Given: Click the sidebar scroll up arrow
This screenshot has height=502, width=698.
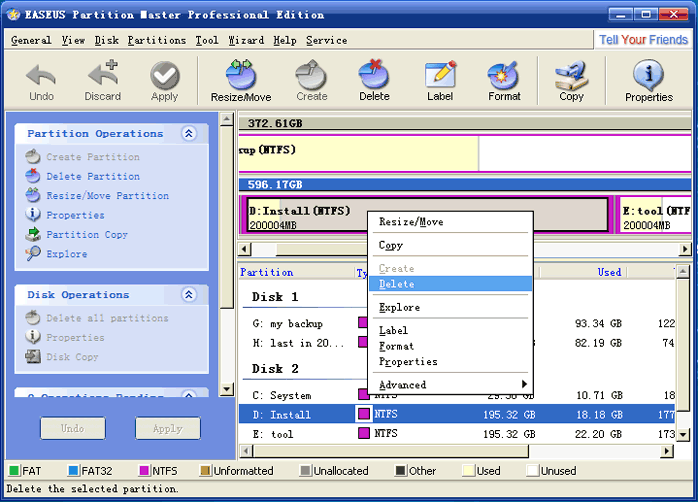Looking at the screenshot, I should point(227,119).
